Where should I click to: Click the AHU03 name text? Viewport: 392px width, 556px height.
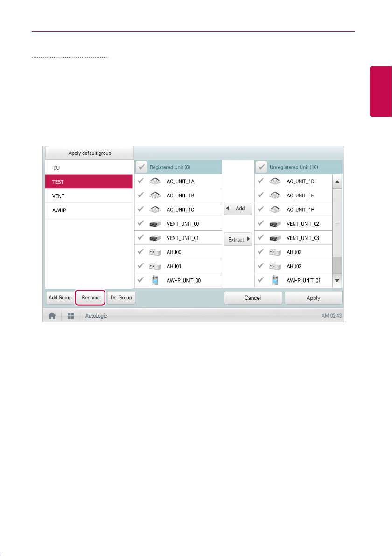pyautogui.click(x=294, y=266)
